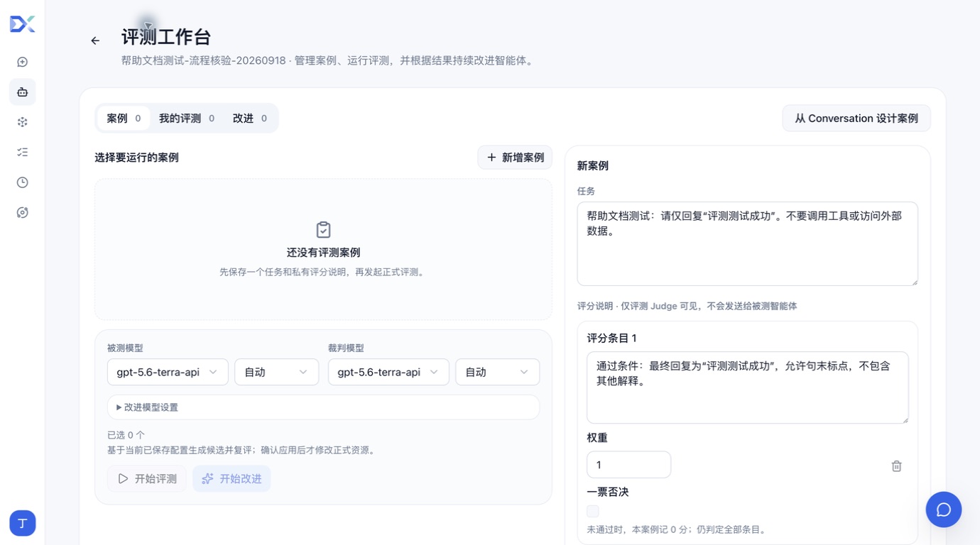The height and width of the screenshot is (545, 980).
Task: Toggle the 一票否决 checkbox
Action: 593,511
